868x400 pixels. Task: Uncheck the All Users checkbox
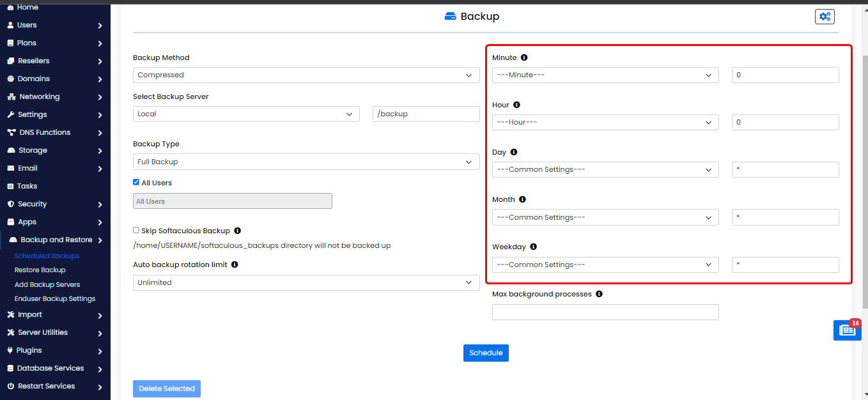pyautogui.click(x=136, y=182)
